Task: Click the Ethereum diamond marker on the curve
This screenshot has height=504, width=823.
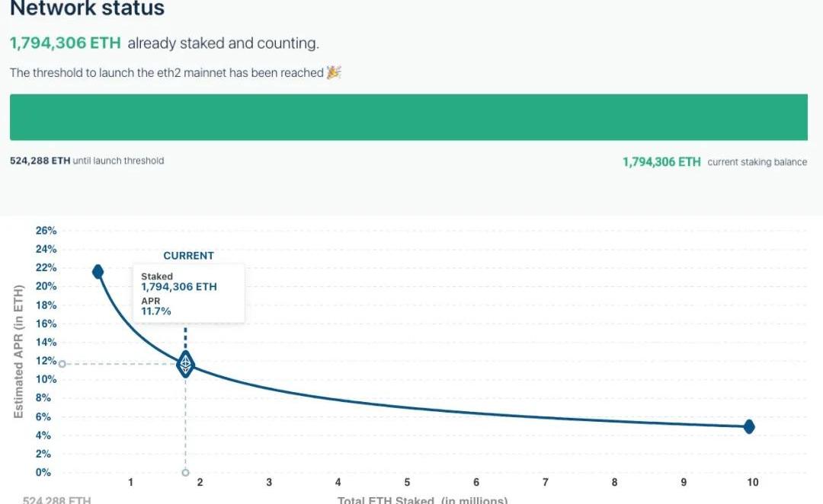Action: point(185,365)
